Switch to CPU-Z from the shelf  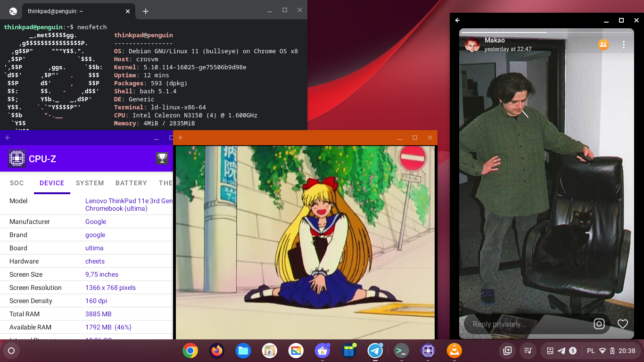coord(428,351)
